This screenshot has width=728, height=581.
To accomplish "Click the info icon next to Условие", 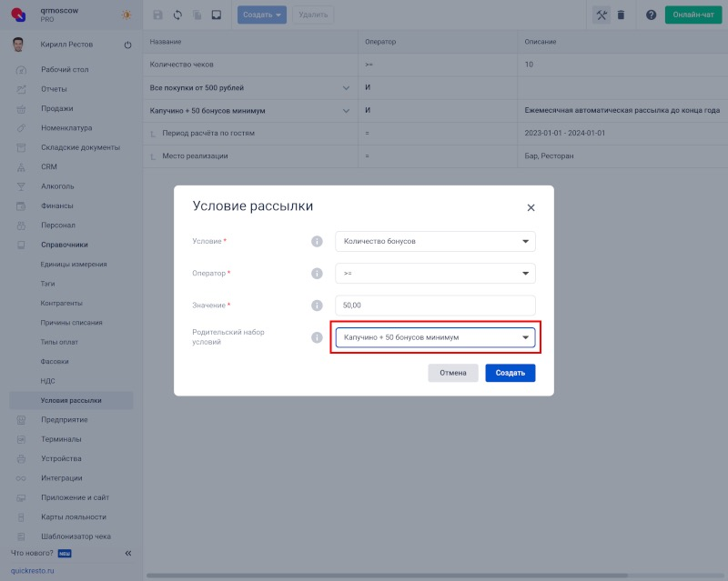I will (x=318, y=241).
